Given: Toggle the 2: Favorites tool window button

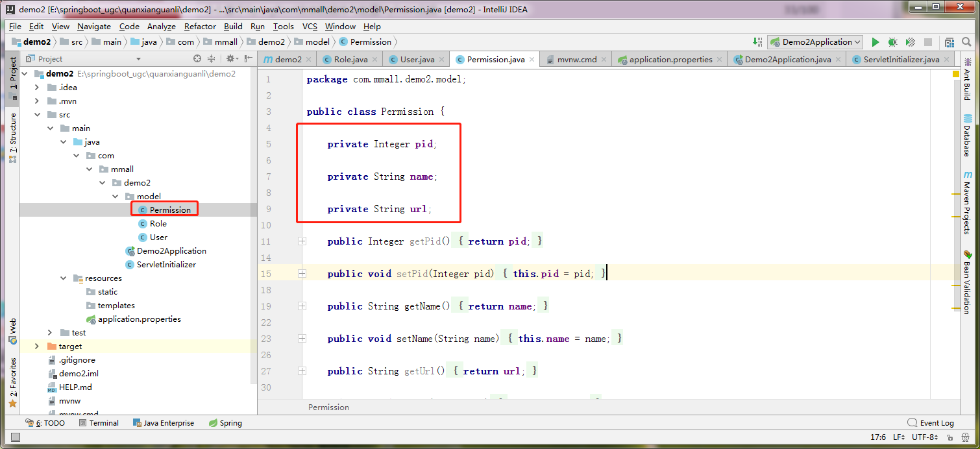Looking at the screenshot, I should (12, 382).
